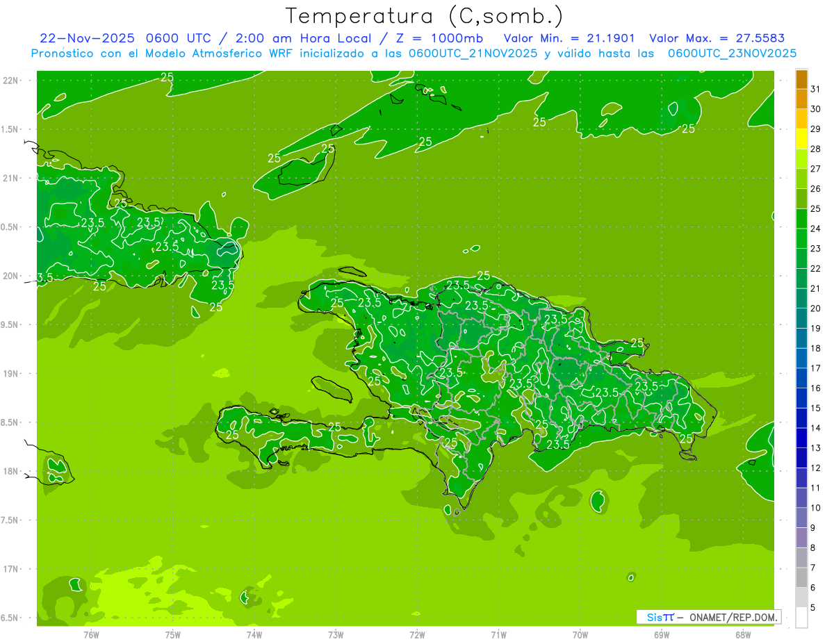The width and height of the screenshot is (834, 644).
Task: Click the '0600UTC_21NOV2025' initialization time
Action: 473,53
